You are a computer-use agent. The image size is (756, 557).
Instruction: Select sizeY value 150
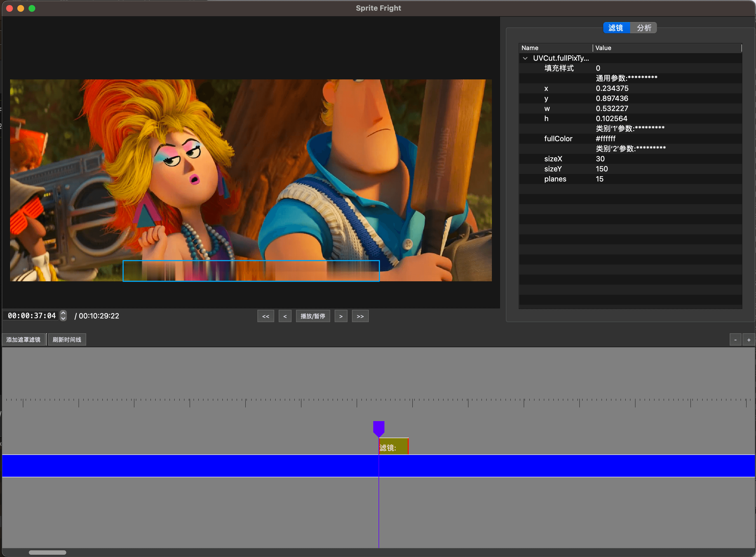[x=602, y=169]
